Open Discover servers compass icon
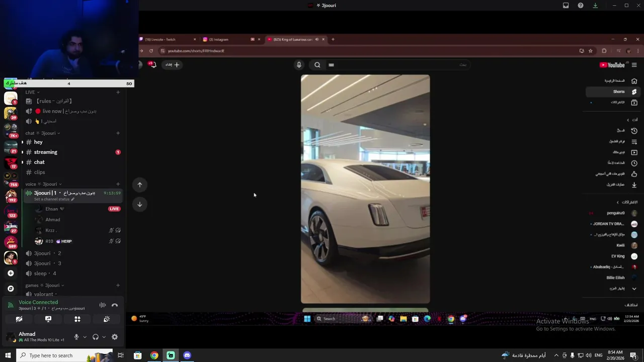Screen dimensions: 644x362 point(11,289)
